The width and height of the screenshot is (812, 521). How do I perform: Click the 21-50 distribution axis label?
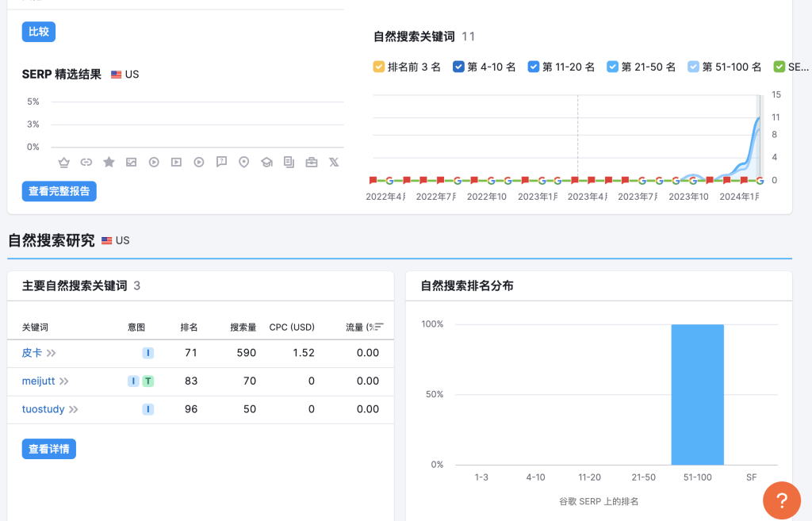(x=643, y=477)
